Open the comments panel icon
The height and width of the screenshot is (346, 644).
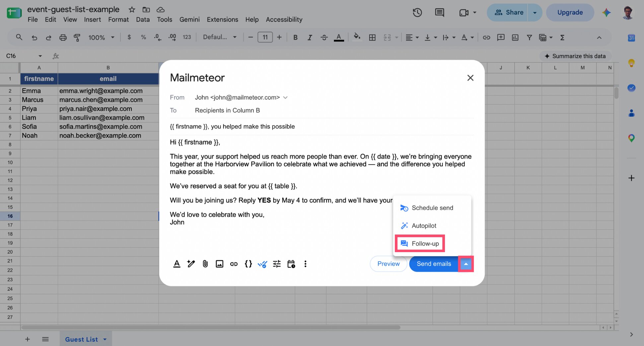(x=440, y=13)
